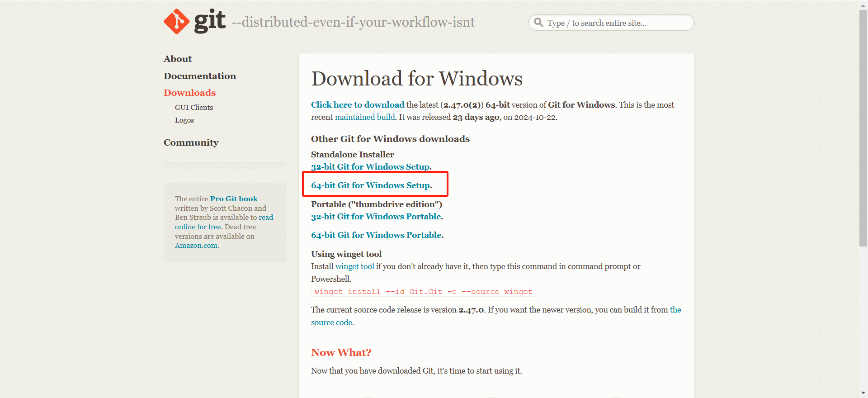868x398 pixels.
Task: Click the Git diamond logo icon
Action: point(177,21)
